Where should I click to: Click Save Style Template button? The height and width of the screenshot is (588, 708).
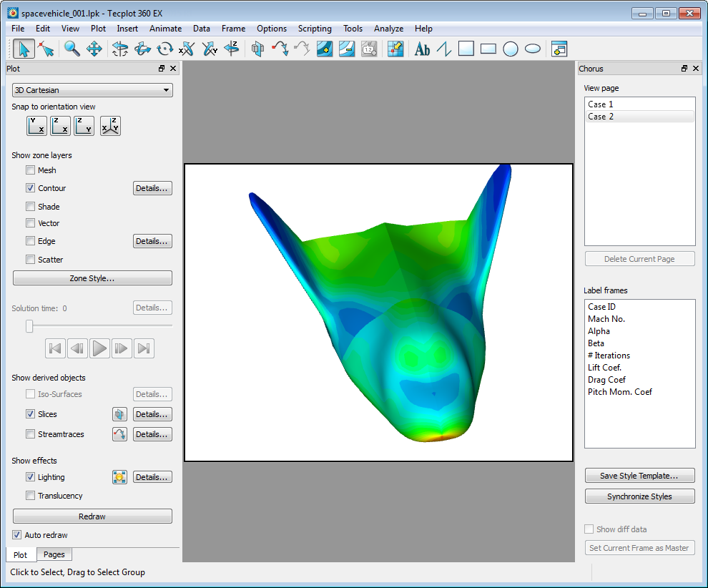coord(639,476)
